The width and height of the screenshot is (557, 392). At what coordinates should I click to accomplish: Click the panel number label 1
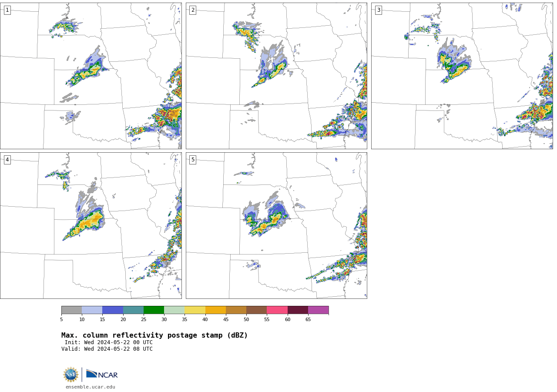tap(7, 10)
